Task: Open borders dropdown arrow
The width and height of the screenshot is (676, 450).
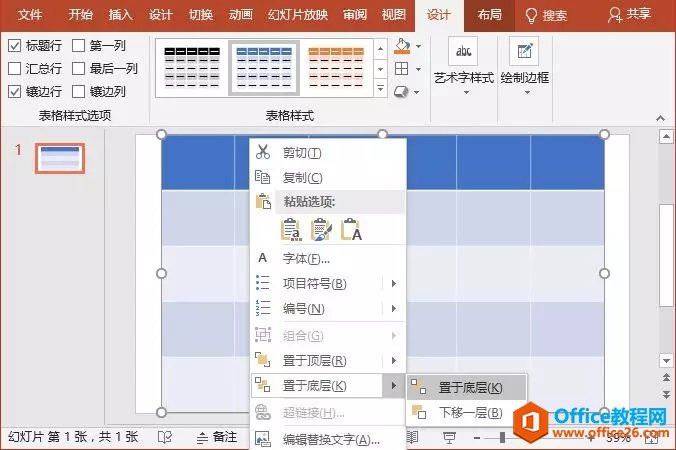Action: coord(418,69)
